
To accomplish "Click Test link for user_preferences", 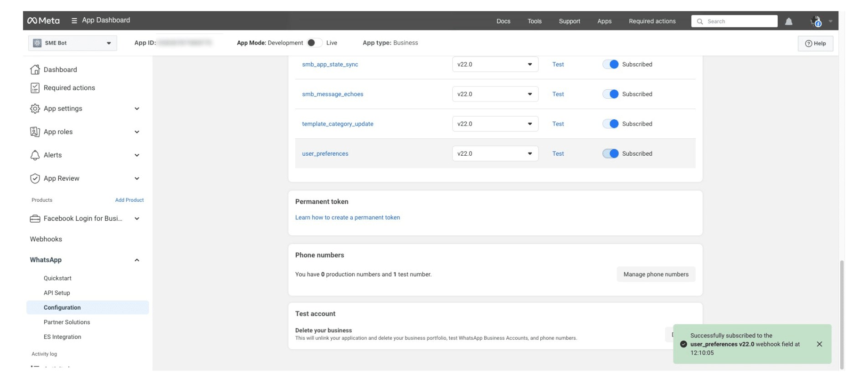I will pos(558,153).
